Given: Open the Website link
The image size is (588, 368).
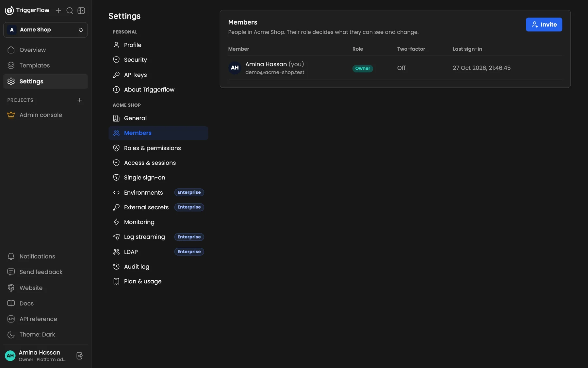Looking at the screenshot, I should click(x=45, y=288).
